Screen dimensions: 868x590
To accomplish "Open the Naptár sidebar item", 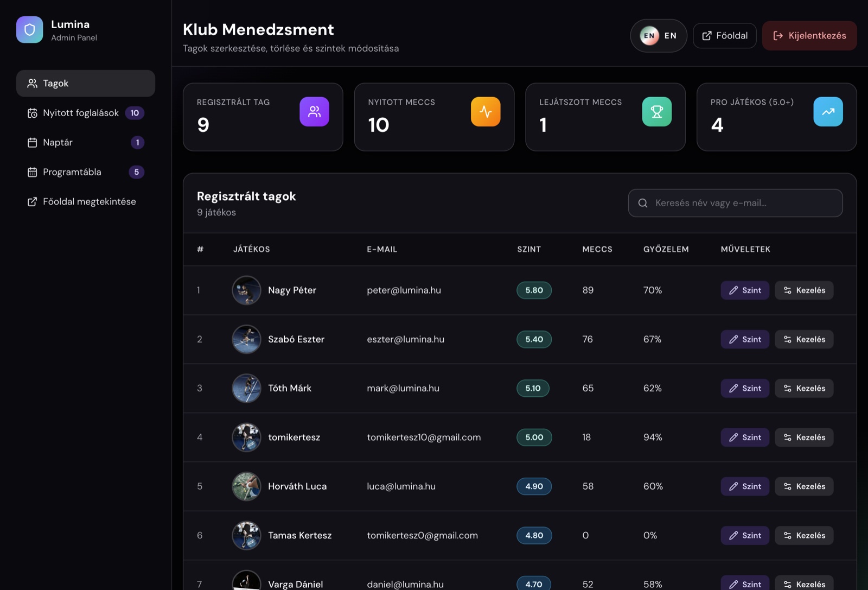I will click(86, 142).
